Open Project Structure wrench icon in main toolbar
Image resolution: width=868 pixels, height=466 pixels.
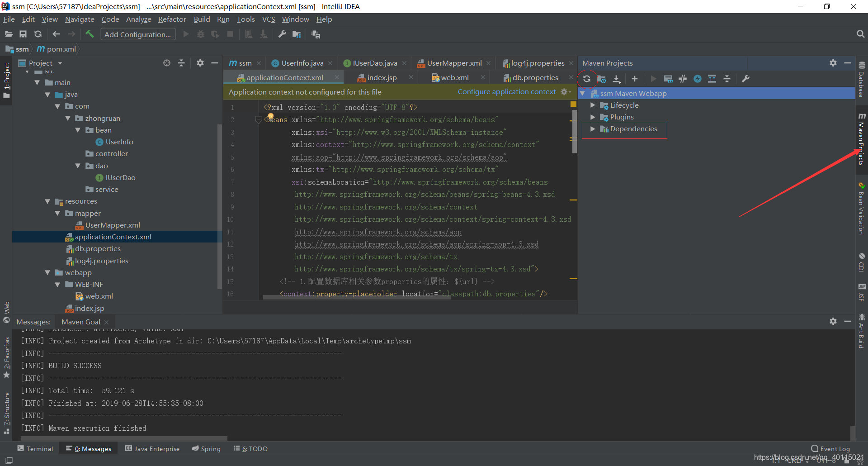[x=282, y=34]
